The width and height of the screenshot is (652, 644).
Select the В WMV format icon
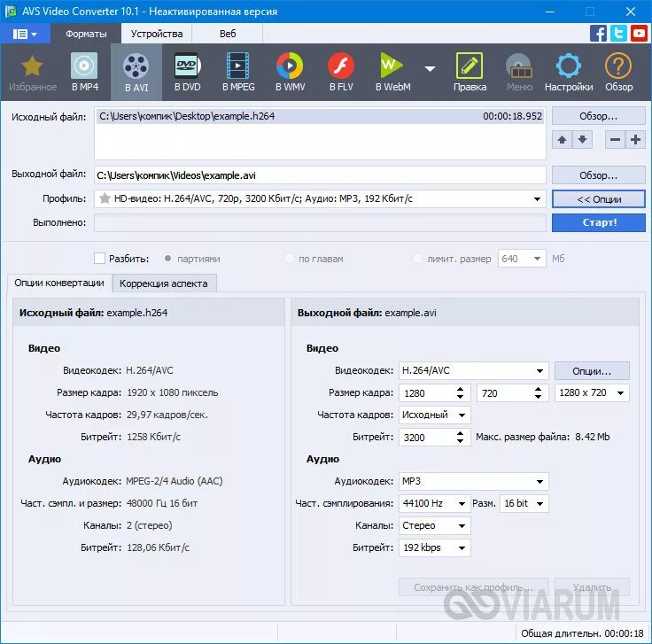point(290,73)
